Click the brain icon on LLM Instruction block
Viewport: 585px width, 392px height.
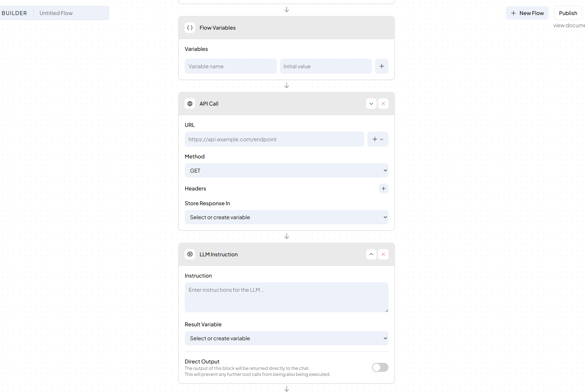pyautogui.click(x=190, y=254)
